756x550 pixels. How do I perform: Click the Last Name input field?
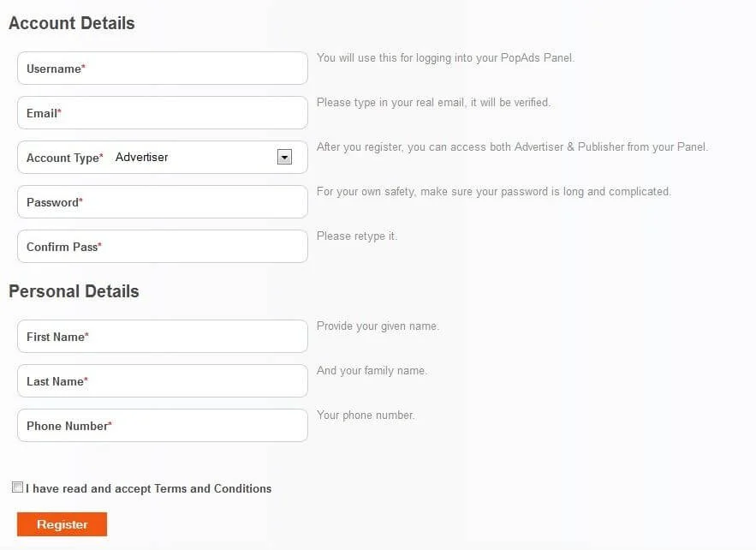click(x=162, y=380)
